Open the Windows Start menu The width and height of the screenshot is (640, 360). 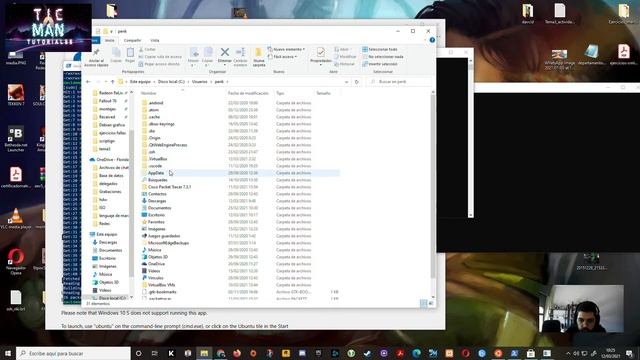click(x=8, y=353)
